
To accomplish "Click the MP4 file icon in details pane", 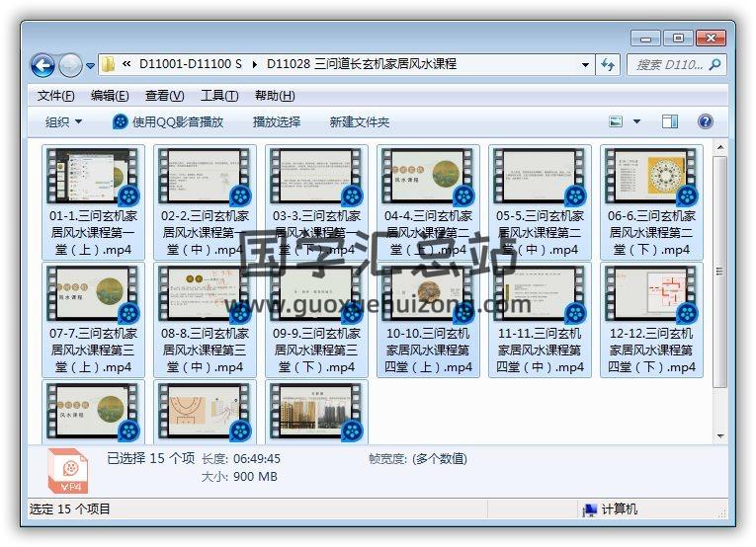I will point(67,471).
